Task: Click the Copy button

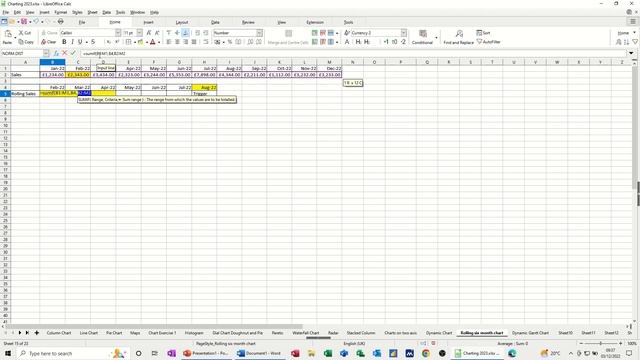Action: 26,42
